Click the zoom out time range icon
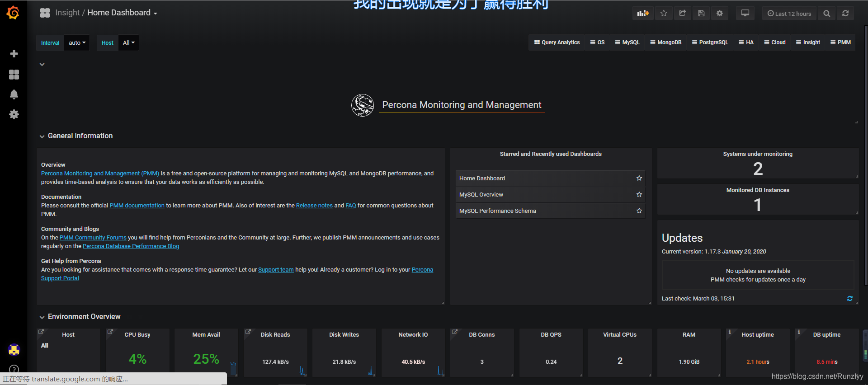Viewport: 868px width, 385px height. click(827, 14)
